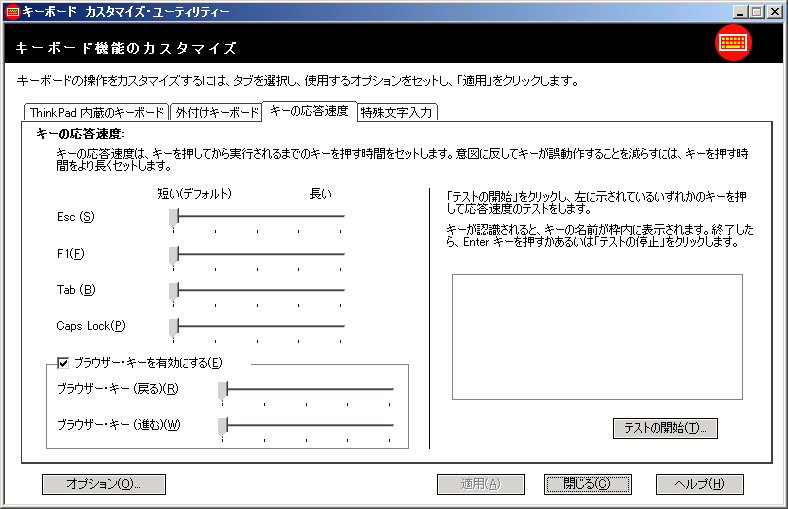Toggle the ブラウザー・キーを有効にする checkbox
This screenshot has height=509, width=788.
(x=63, y=362)
